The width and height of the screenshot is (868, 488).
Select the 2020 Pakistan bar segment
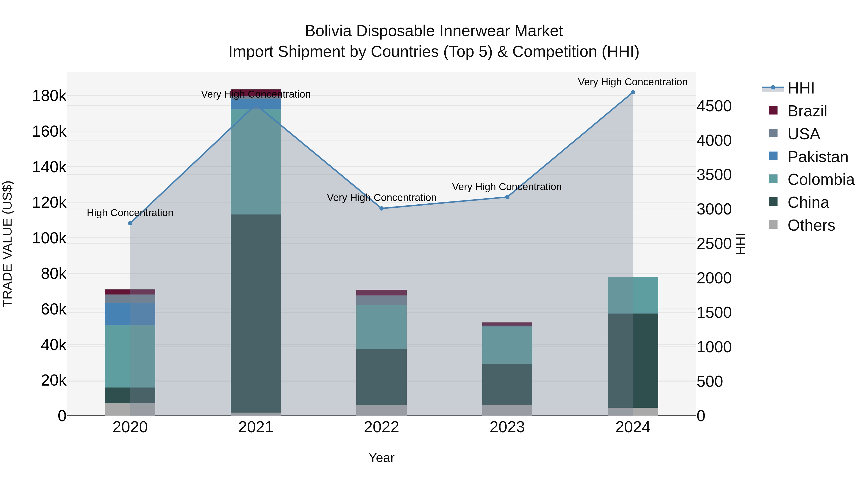130,314
